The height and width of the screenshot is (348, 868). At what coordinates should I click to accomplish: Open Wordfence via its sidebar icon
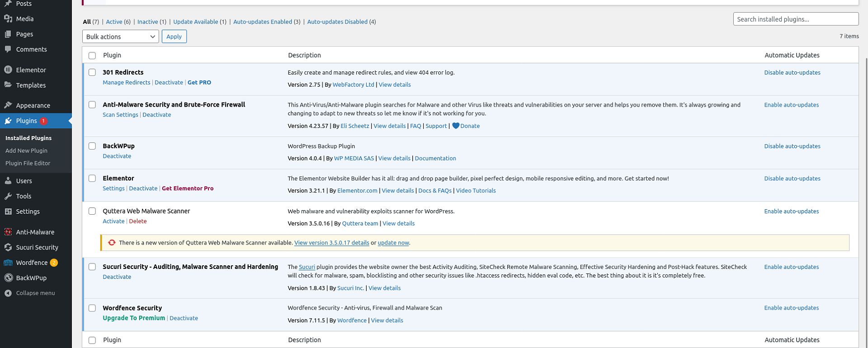(8, 263)
